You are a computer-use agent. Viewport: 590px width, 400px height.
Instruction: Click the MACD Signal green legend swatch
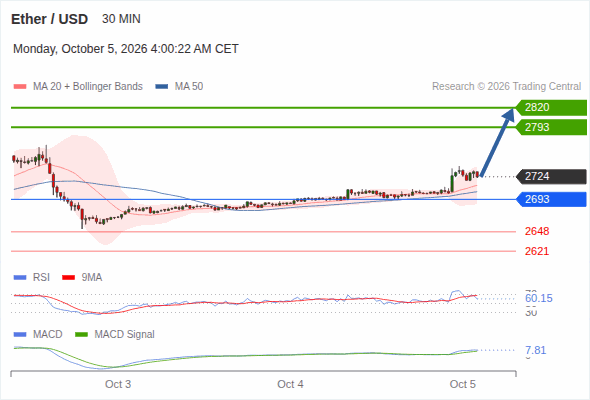pos(81,335)
